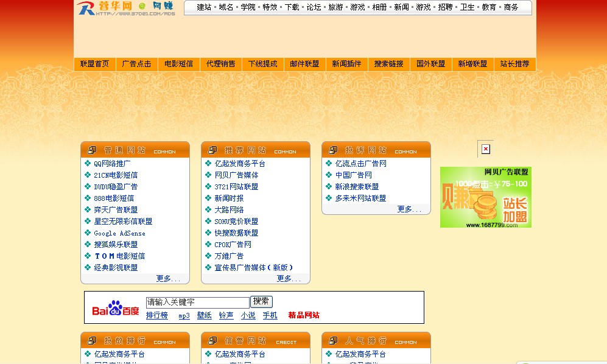
Task: Open the 邮件联盟 navigation tab
Action: pyautogui.click(x=304, y=64)
